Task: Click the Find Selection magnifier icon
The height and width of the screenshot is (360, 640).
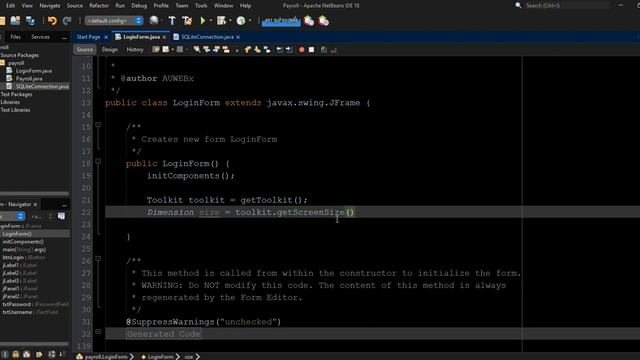Action: coord(197,50)
